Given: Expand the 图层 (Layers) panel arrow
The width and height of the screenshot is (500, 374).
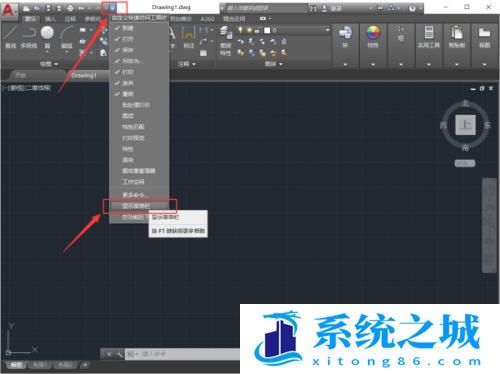Looking at the screenshot, I should click(281, 64).
